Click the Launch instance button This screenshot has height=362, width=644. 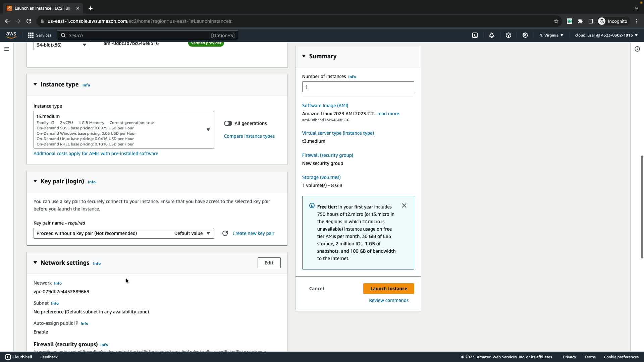tap(388, 289)
